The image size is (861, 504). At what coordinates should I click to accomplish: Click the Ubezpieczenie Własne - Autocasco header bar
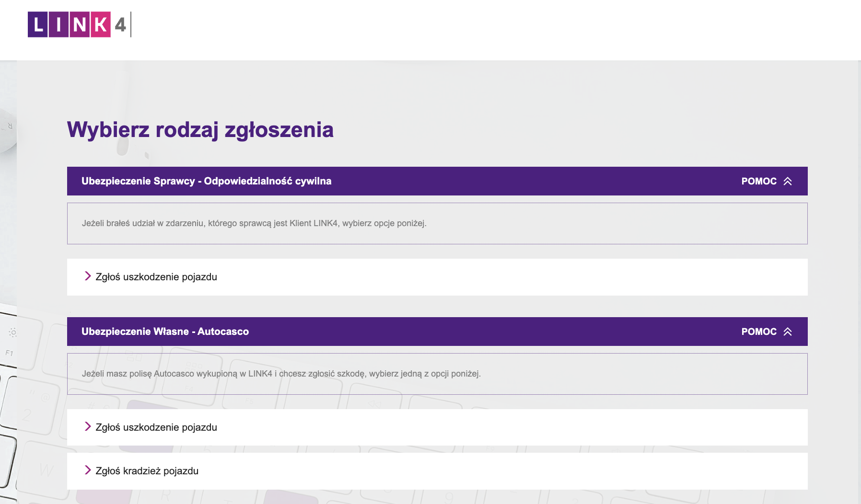[164, 331]
